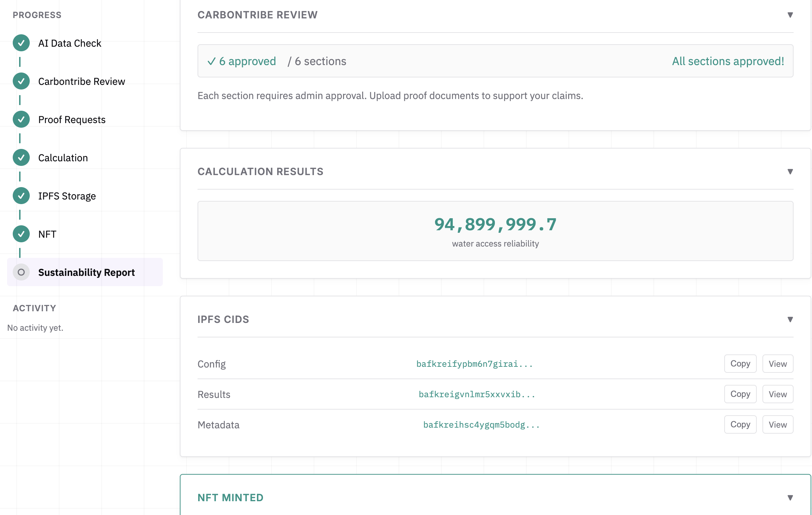Click the IPFS CIDS heading

(223, 319)
